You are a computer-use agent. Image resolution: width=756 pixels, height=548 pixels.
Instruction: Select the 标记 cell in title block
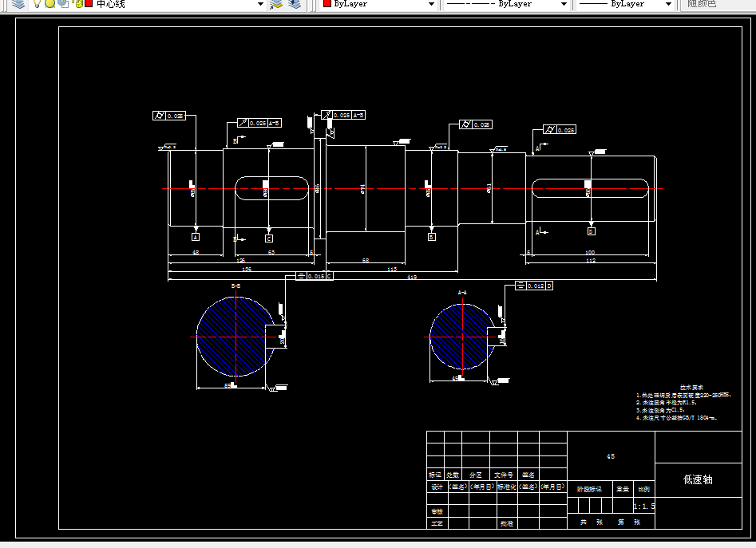pos(435,475)
